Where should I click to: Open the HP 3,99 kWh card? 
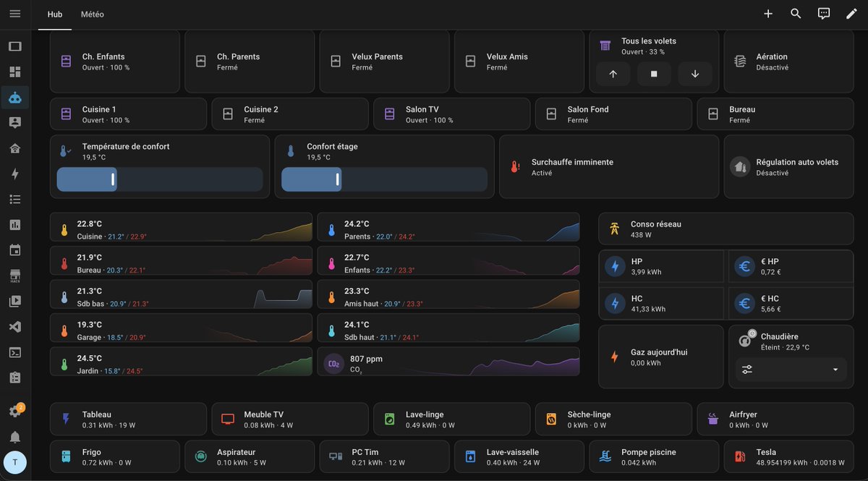click(x=661, y=266)
